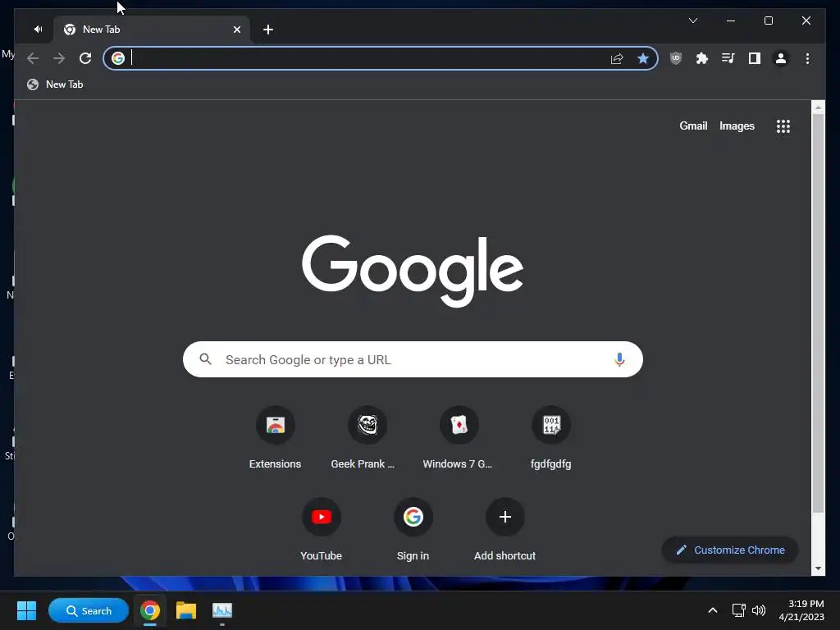This screenshot has height=630, width=840.
Task: Click the scrollbar down arrow
Action: click(x=818, y=568)
